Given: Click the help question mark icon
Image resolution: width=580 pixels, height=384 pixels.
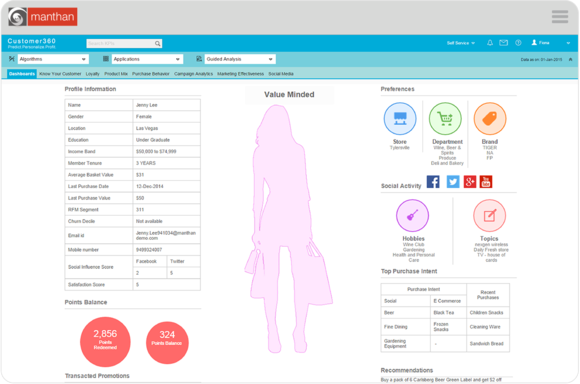Looking at the screenshot, I should [518, 43].
